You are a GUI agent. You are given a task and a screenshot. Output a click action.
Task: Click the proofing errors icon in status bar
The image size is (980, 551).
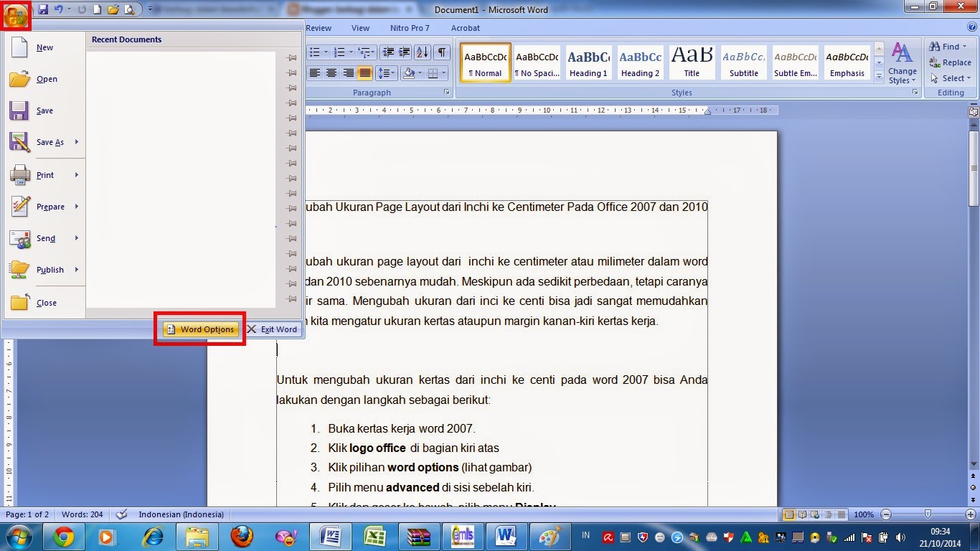coord(121,514)
